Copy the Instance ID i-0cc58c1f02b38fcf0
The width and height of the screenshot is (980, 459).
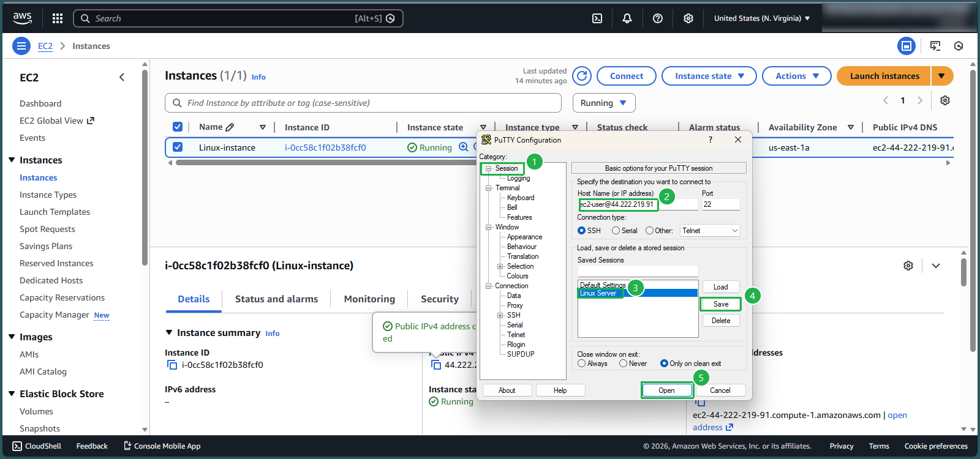tap(172, 365)
